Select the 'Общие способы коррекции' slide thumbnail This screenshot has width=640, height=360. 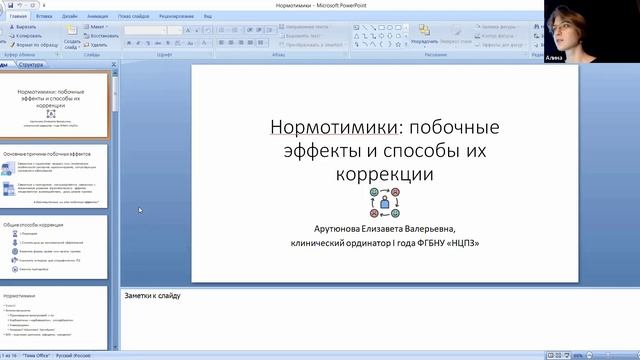[53, 247]
